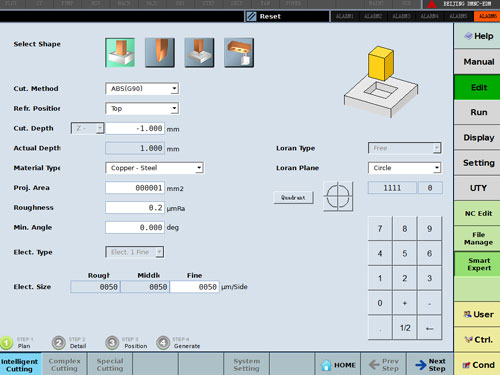Open the Loran Plane dropdown
This screenshot has width=500, height=375.
click(x=405, y=168)
